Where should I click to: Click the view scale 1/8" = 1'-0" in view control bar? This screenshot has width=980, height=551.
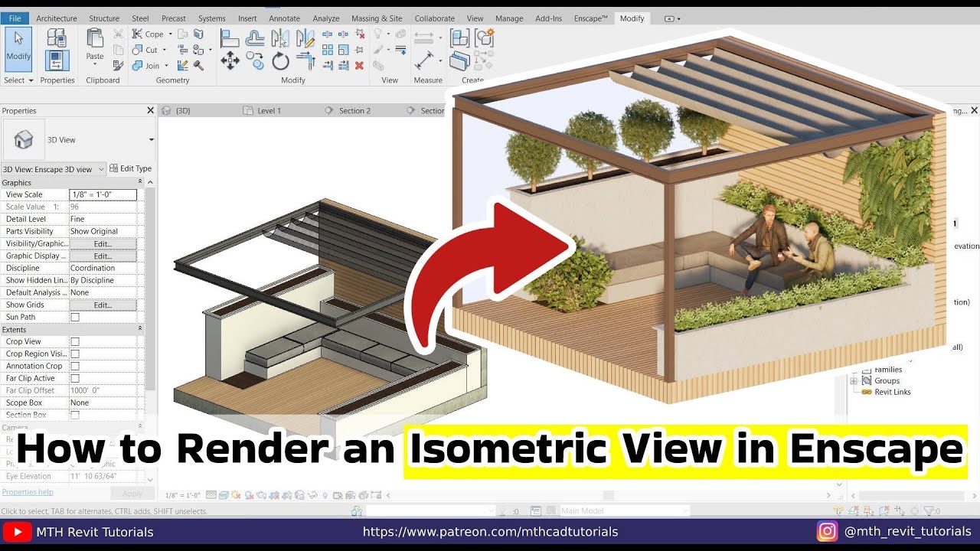(183, 495)
